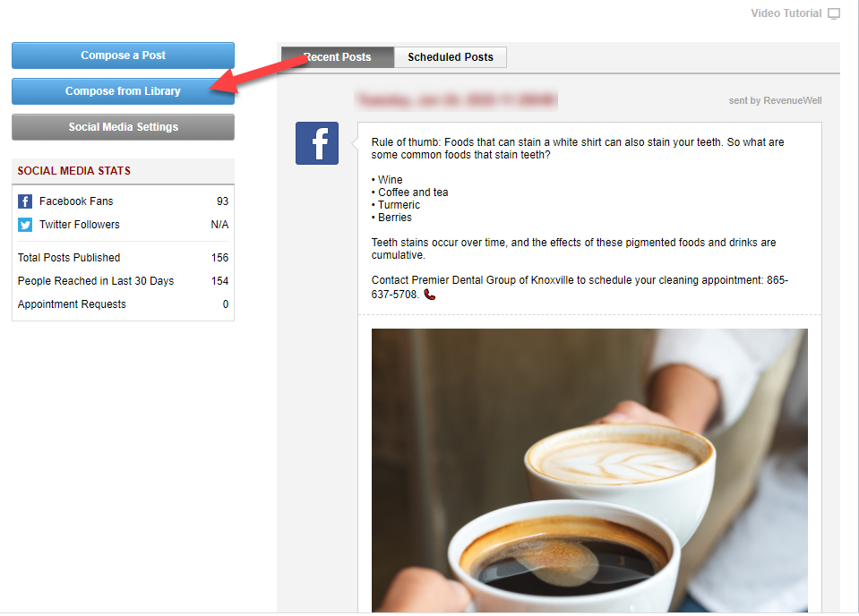Image resolution: width=859 pixels, height=616 pixels.
Task: Click the Compose a Post button
Action: point(124,56)
